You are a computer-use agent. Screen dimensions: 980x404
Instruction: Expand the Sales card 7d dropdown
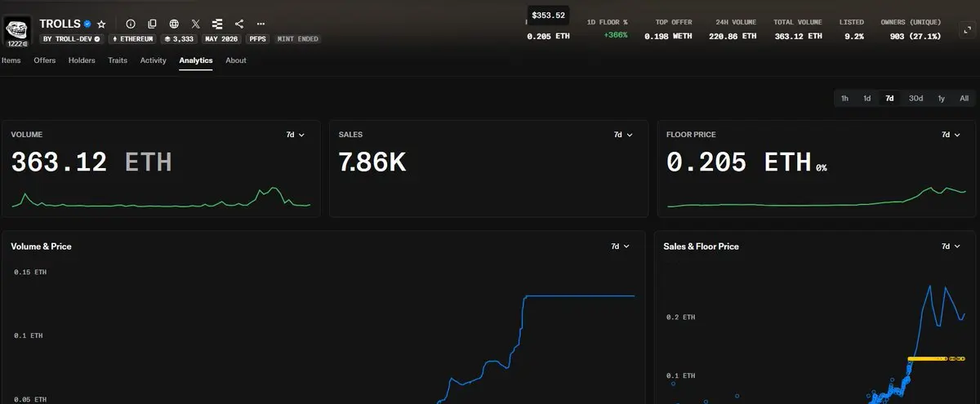(x=623, y=135)
